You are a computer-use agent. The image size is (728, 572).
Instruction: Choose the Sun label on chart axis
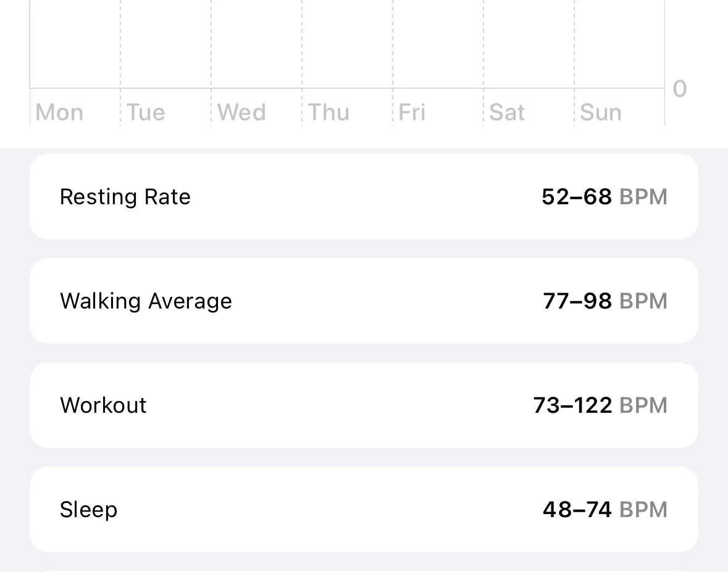(601, 112)
